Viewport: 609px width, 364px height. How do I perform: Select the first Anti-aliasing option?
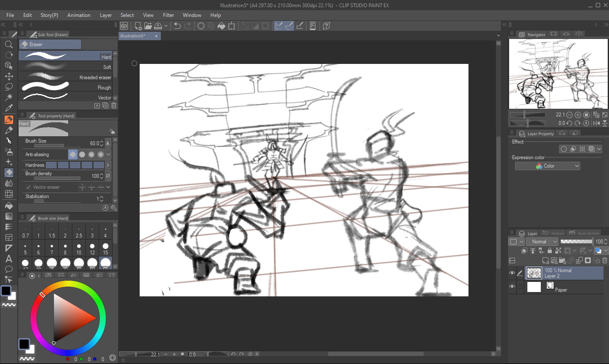click(73, 154)
